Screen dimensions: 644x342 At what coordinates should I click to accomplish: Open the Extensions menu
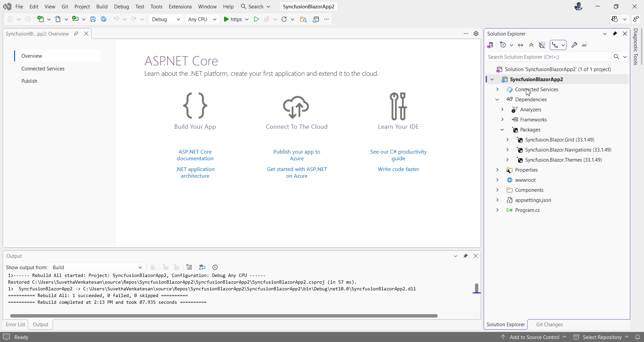point(180,6)
